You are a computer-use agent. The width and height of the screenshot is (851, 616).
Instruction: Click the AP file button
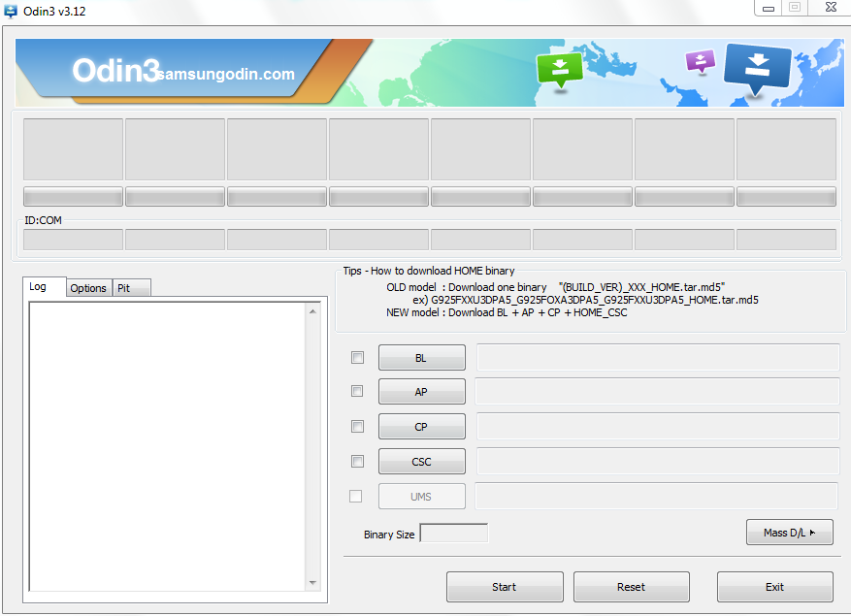click(x=422, y=391)
